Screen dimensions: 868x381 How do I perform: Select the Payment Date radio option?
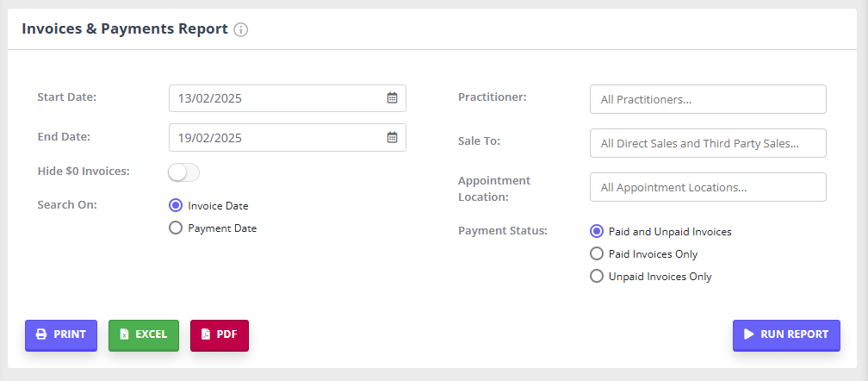point(176,228)
